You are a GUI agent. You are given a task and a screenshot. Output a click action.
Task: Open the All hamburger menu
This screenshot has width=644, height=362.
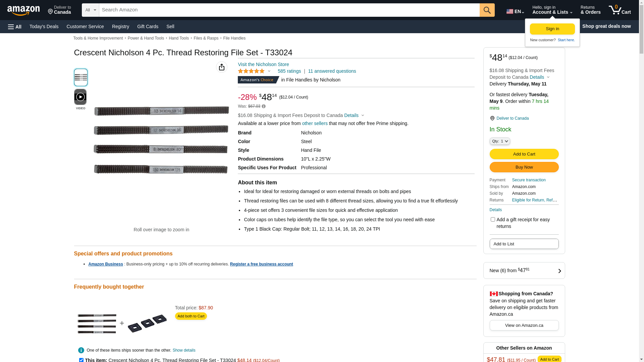15,26
